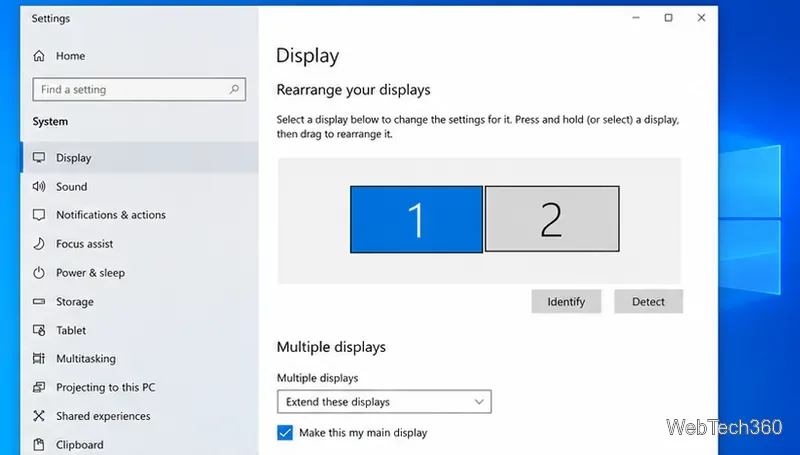Close the Settings window
This screenshot has height=455, width=800.
click(x=701, y=18)
